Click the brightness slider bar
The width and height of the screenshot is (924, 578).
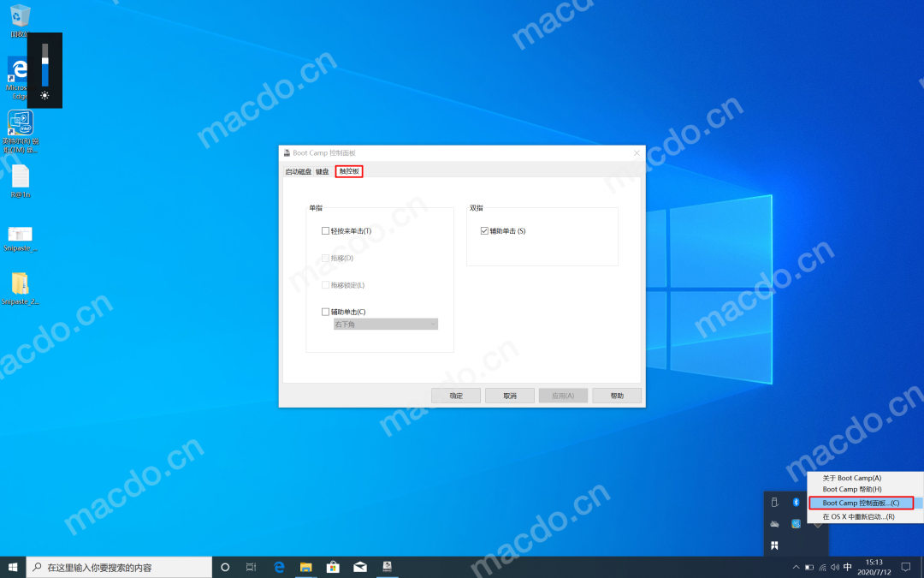(45, 65)
